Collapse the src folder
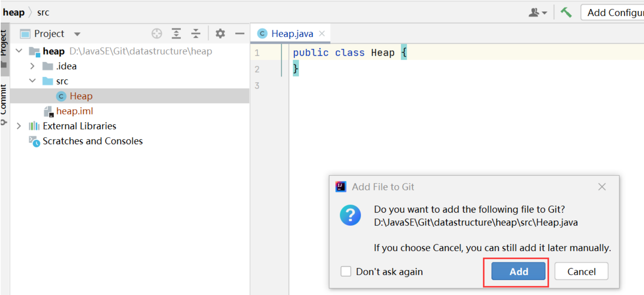This screenshot has height=295, width=644. [x=32, y=81]
